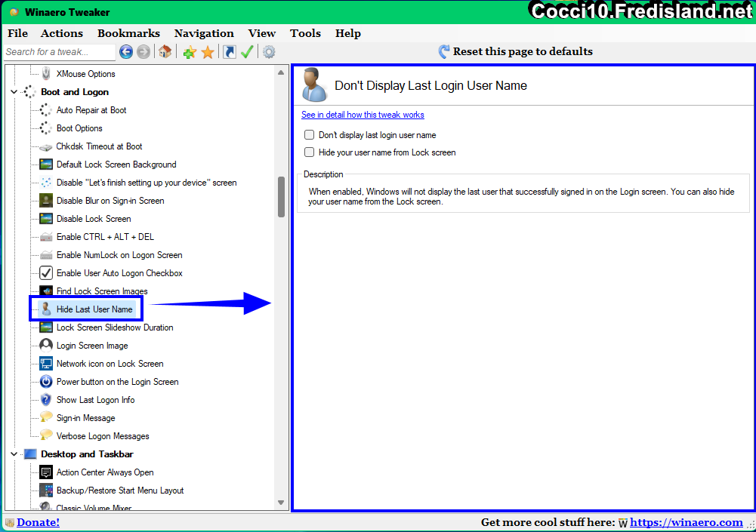Screen dimensions: 756x532
Task: Select the Boot and Logon category label
Action: click(x=75, y=92)
